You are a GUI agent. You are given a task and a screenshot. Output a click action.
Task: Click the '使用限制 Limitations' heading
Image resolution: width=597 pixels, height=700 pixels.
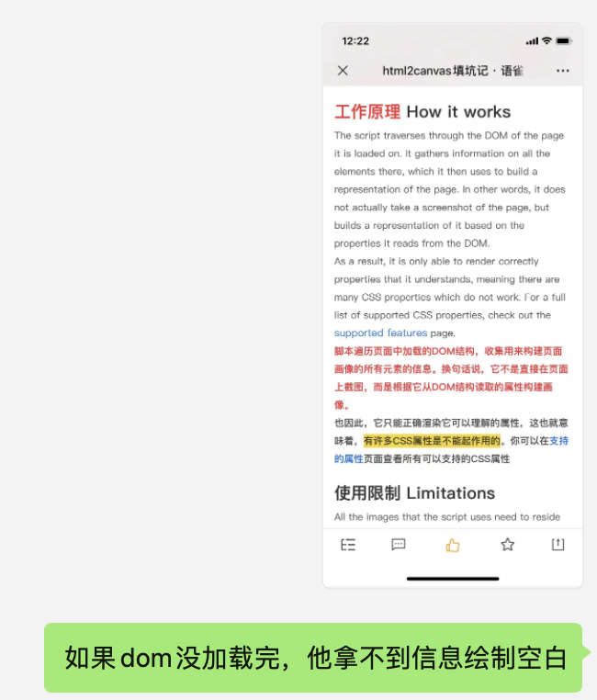(414, 493)
